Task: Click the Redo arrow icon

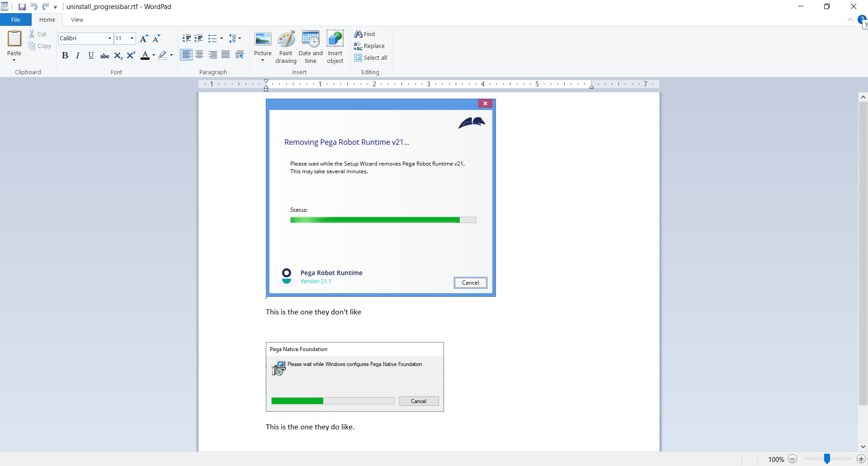Action: tap(46, 7)
